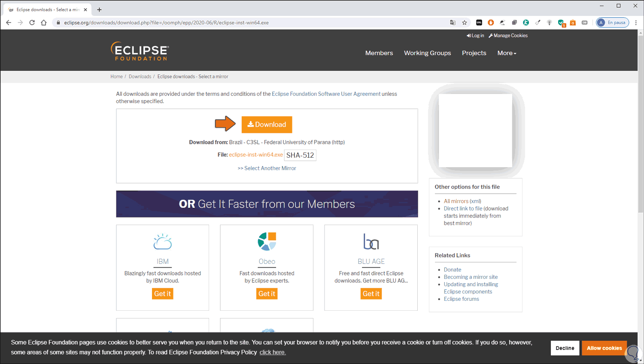Click the browser forward arrow

(20, 23)
